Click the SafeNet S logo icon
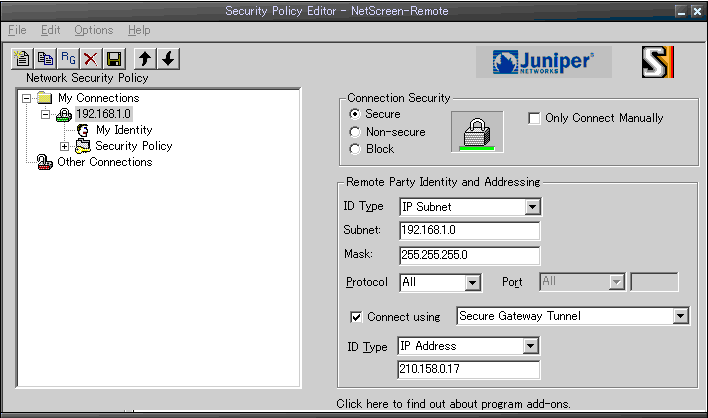The height and width of the screenshot is (418, 708). pos(657,62)
